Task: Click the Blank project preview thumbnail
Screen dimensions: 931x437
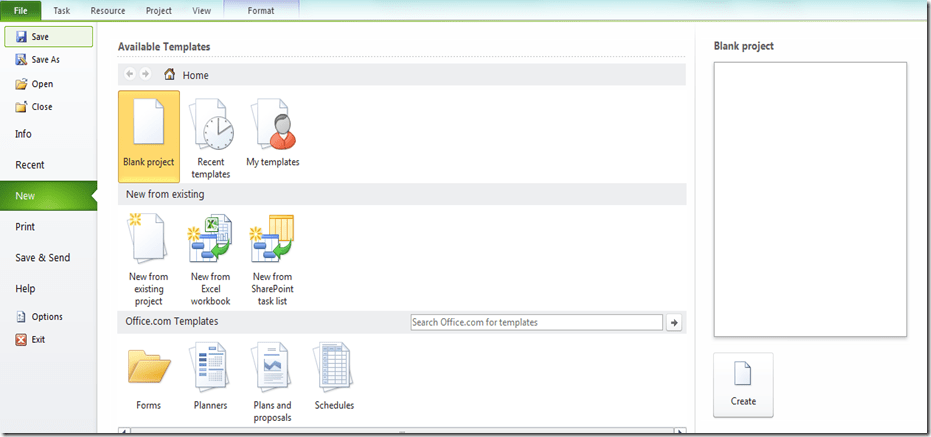Action: [x=810, y=199]
